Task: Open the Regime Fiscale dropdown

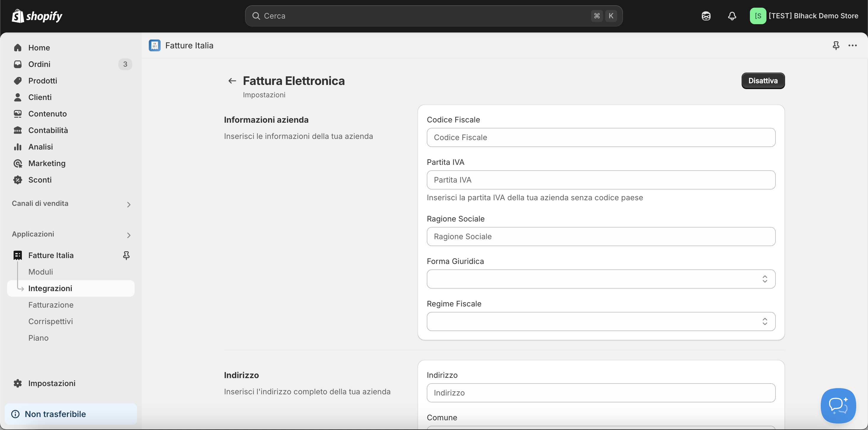Action: tap(601, 321)
